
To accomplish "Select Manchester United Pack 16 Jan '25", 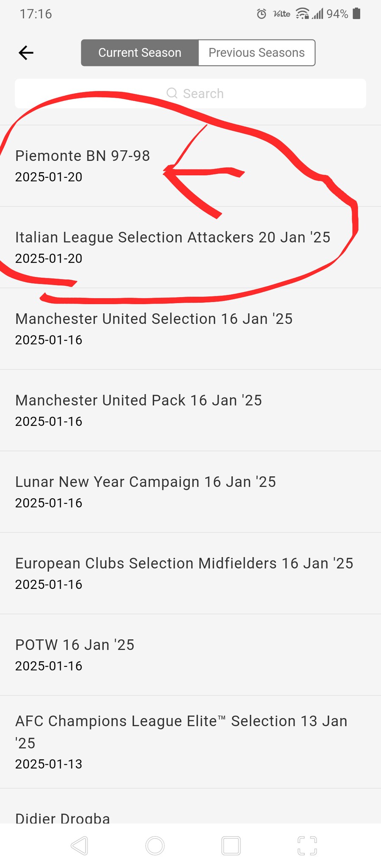I will [139, 410].
